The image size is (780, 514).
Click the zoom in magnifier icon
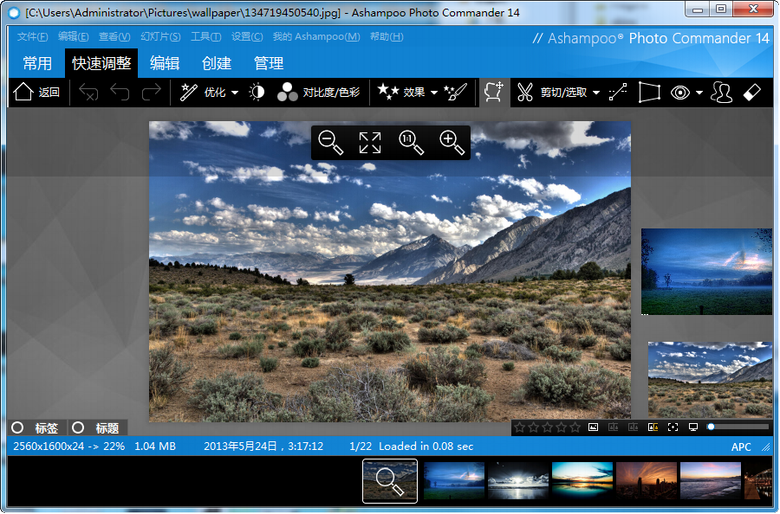click(x=451, y=143)
